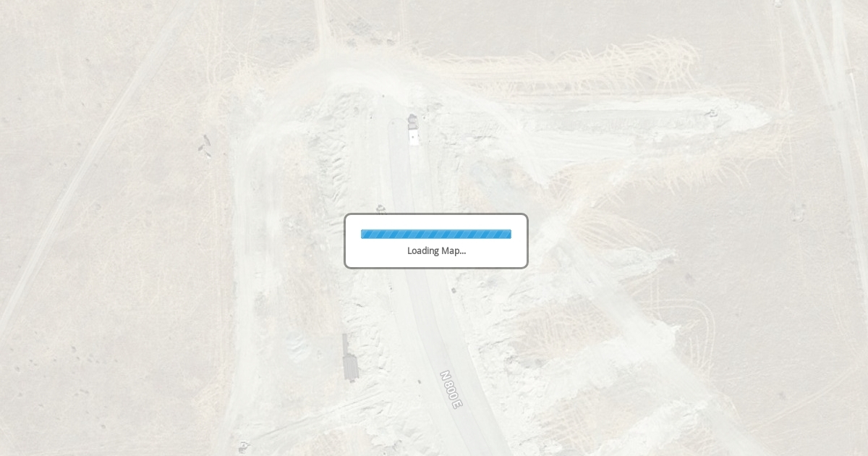Select the dark vehicle in the left field
The width and height of the screenshot is (868, 456).
pos(205,145)
